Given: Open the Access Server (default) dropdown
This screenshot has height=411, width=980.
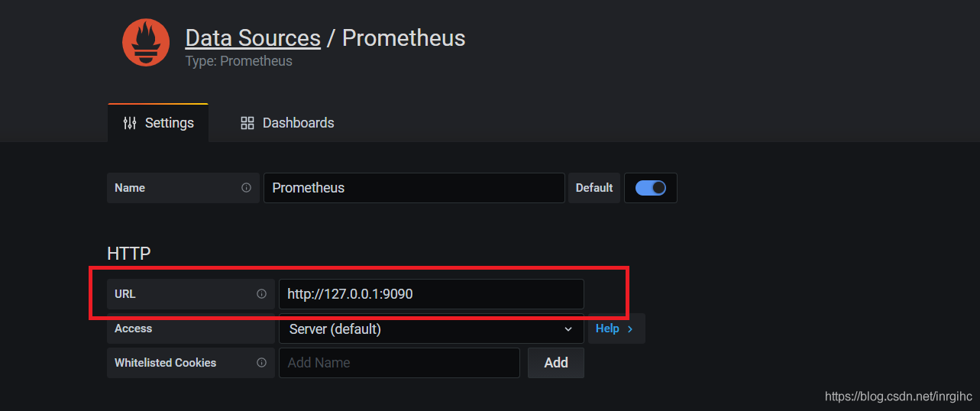Looking at the screenshot, I should click(430, 329).
